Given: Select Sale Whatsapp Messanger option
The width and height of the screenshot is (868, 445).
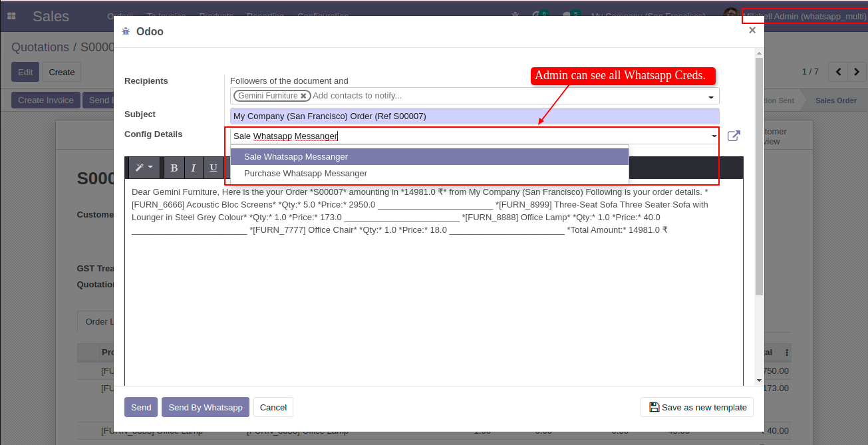Looking at the screenshot, I should 430,157.
